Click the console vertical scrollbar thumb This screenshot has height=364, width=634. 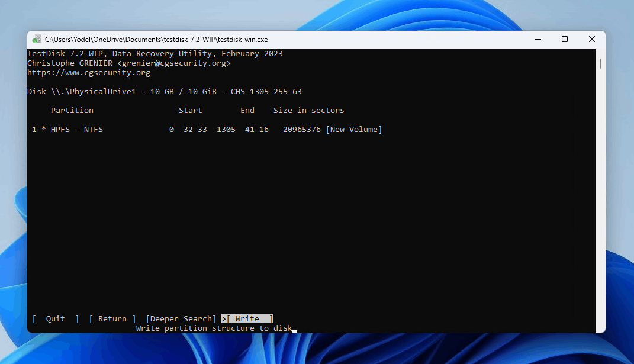(600, 63)
